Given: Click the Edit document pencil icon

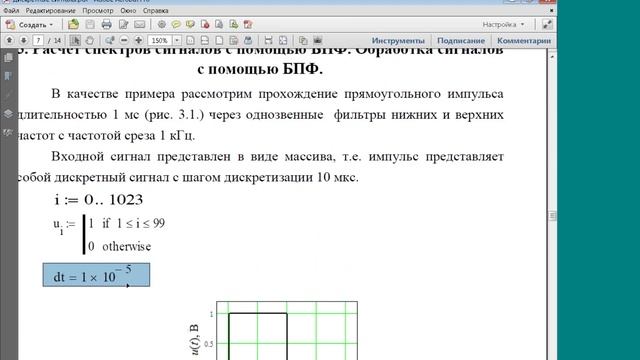Looking at the screenshot, I should click(x=123, y=25).
